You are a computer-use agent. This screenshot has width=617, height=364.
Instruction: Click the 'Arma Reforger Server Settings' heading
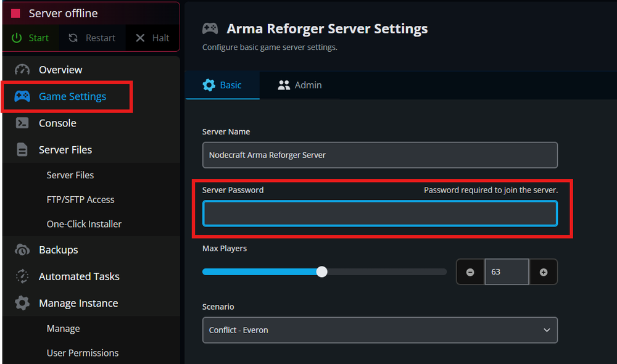pyautogui.click(x=327, y=29)
